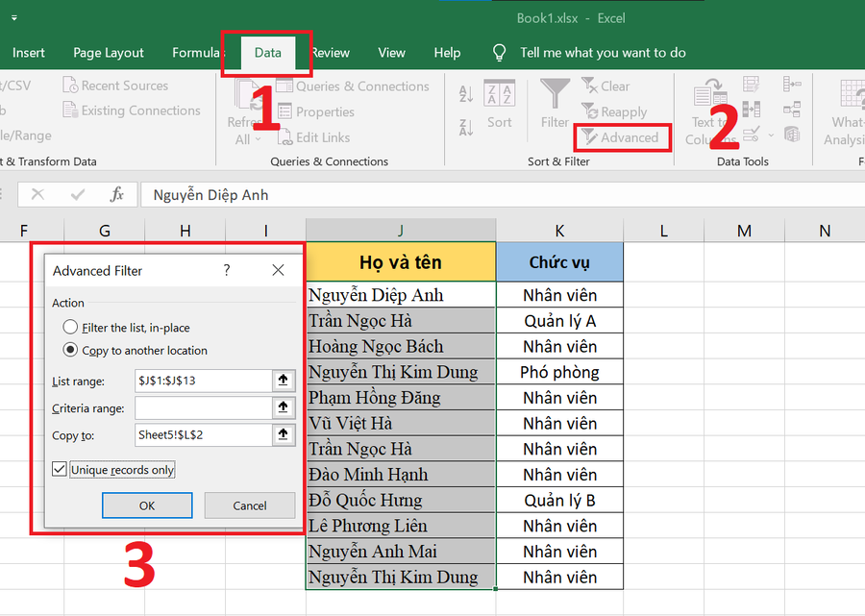Confirm formula bar entry checkmark
Screen dimensions: 865x616
coord(78,194)
